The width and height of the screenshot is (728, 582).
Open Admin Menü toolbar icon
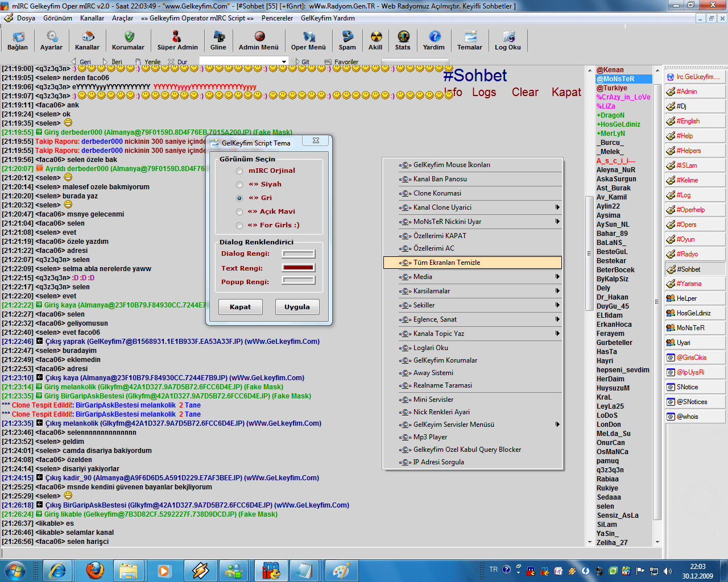(259, 41)
